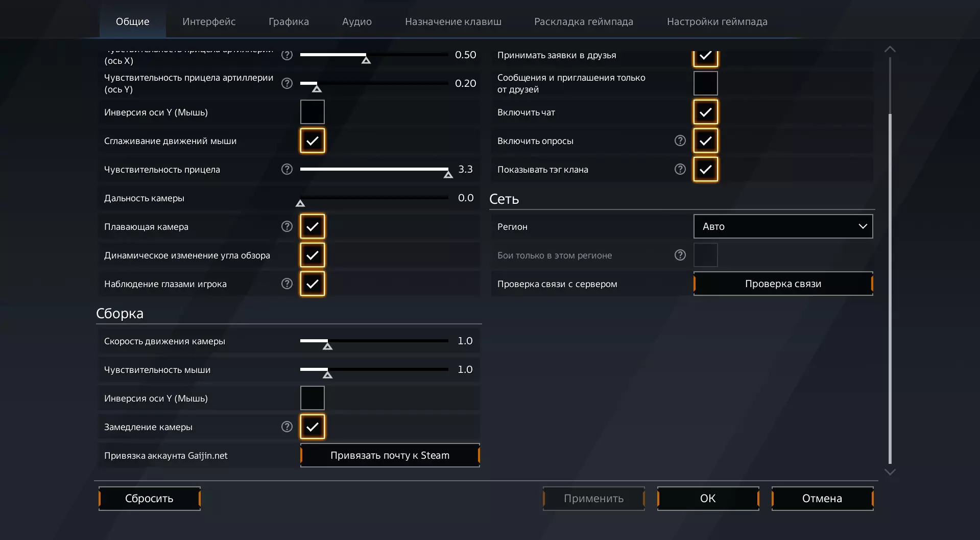The height and width of the screenshot is (540, 980).
Task: Enable Сообщения и приглашения только от друзей
Action: click(x=706, y=83)
